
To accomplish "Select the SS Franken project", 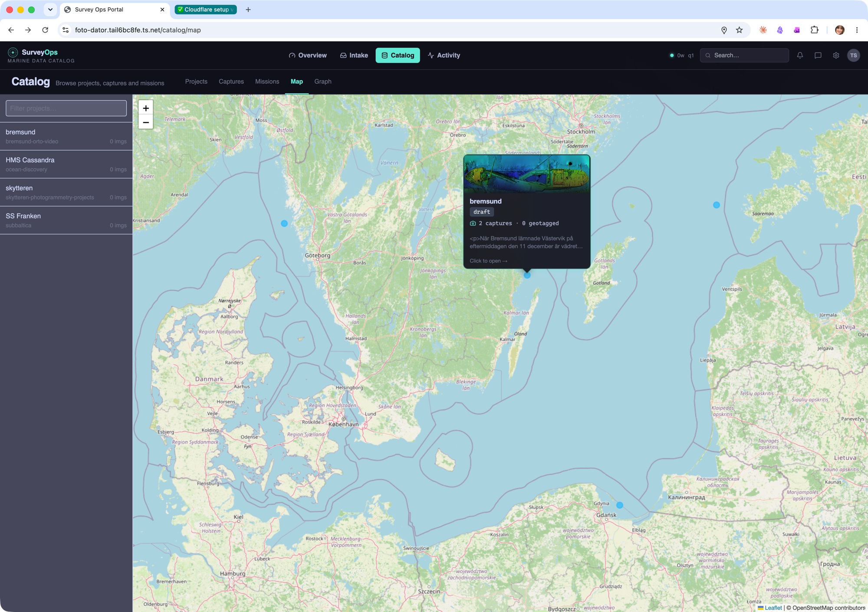I will [x=66, y=220].
